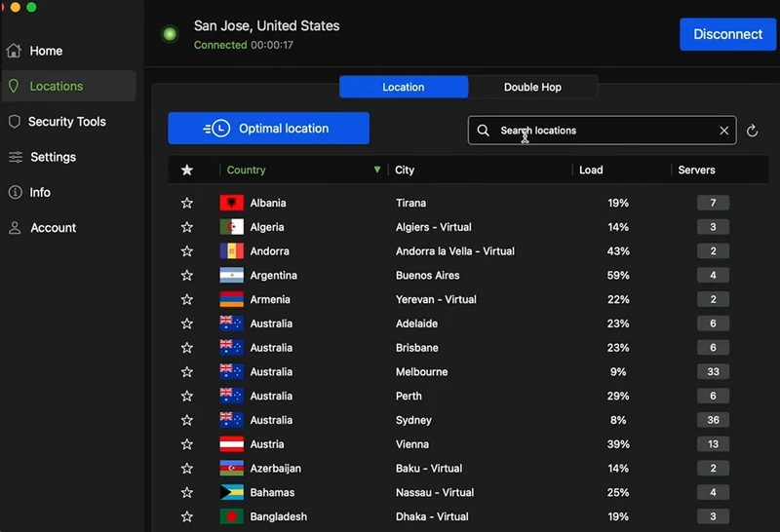Switch to the Location tab

click(x=404, y=87)
